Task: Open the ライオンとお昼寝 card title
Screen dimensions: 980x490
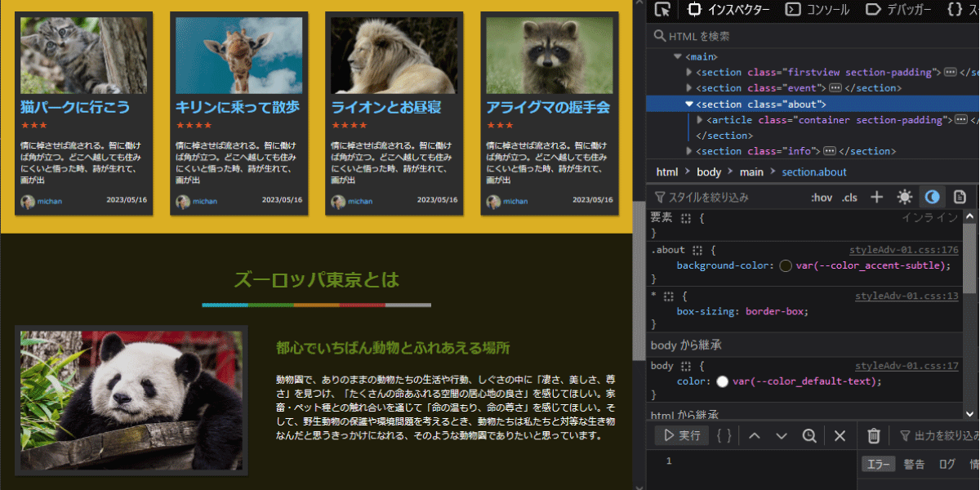Action: pyautogui.click(x=386, y=107)
